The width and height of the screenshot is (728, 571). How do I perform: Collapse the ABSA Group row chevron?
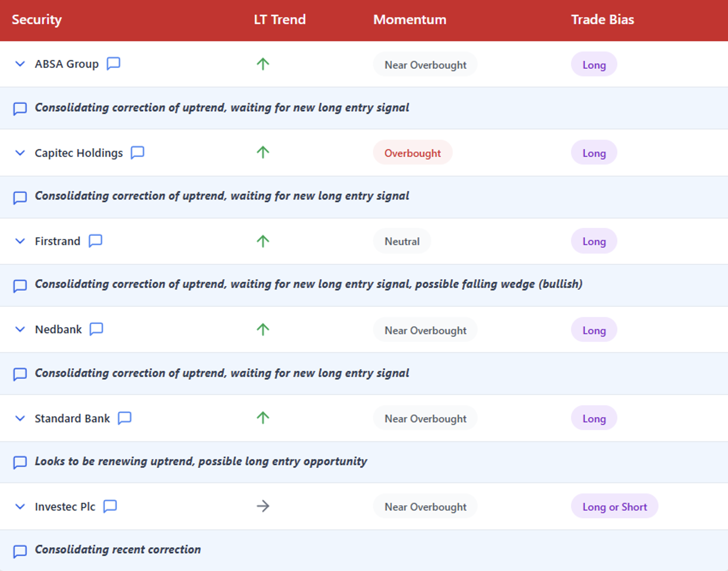click(20, 63)
